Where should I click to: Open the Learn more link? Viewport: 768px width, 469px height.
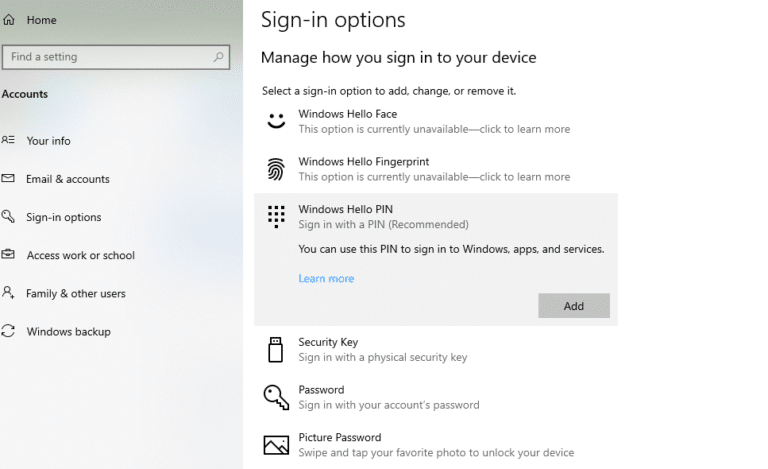(x=326, y=279)
